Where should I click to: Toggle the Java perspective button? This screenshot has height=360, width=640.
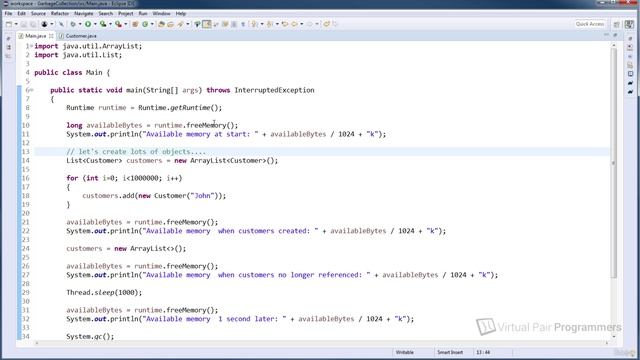pos(629,24)
